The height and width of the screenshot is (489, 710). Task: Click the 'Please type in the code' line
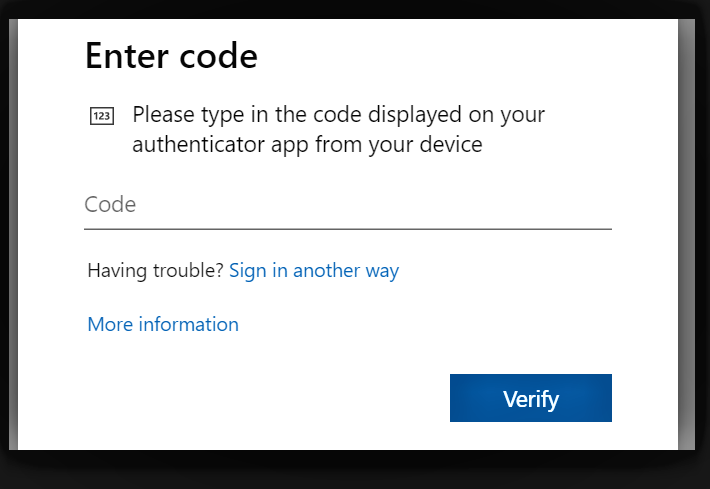coord(338,115)
